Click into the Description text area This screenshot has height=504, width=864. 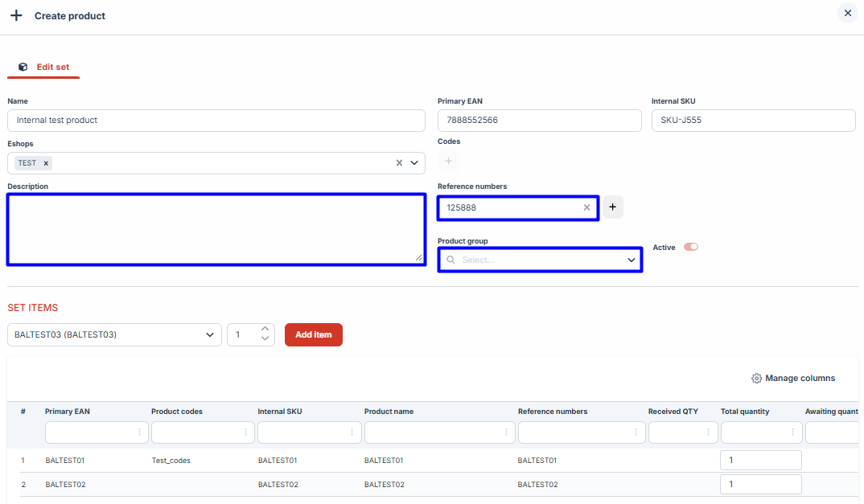pos(216,229)
